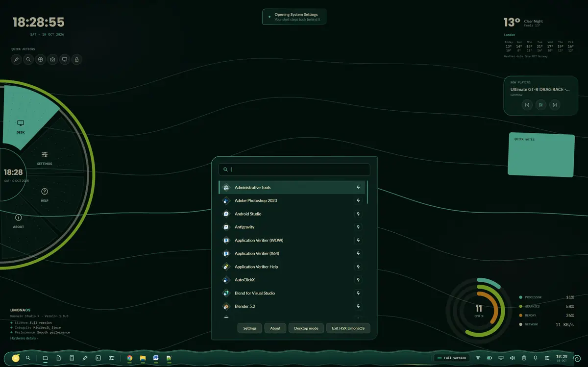Click the About button in launcher
588x367 pixels.
[x=275, y=328]
